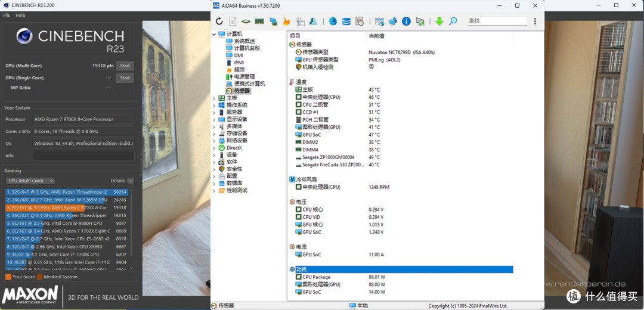Click the blue pie chart icon
This screenshot has width=644, height=310.
[x=333, y=21]
